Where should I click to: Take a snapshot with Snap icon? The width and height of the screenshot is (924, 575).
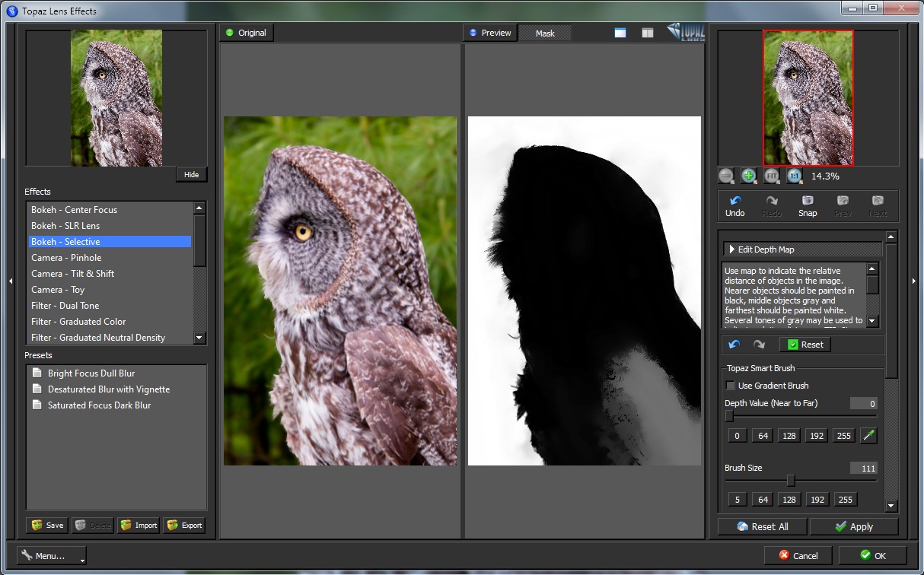808,202
